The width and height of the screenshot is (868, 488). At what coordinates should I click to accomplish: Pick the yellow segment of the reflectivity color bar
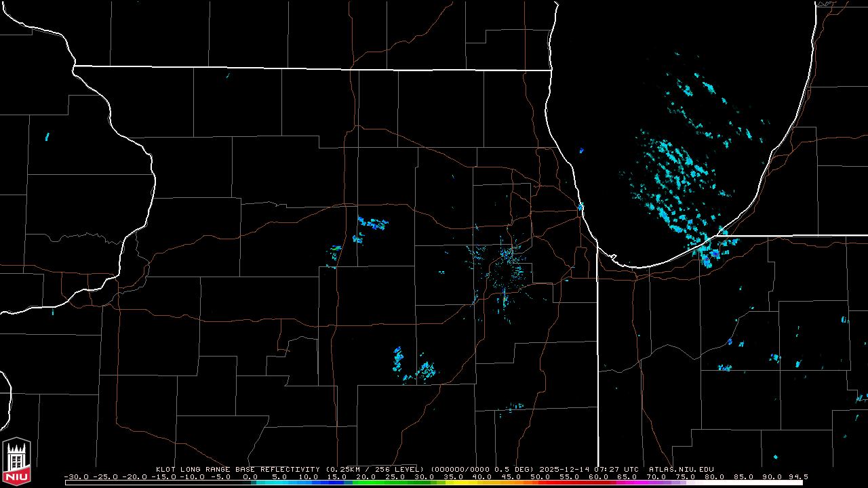[485, 483]
